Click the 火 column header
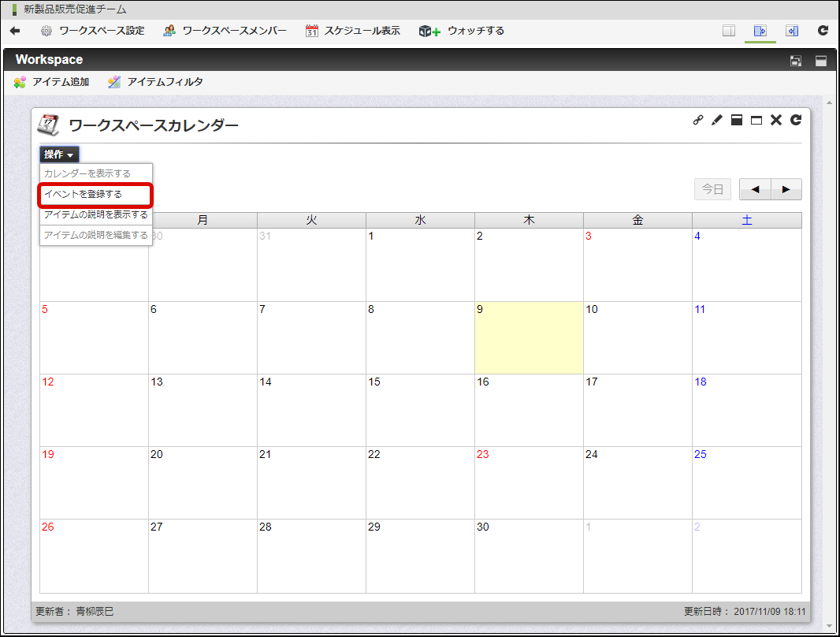Image resolution: width=840 pixels, height=637 pixels. pyautogui.click(x=311, y=220)
